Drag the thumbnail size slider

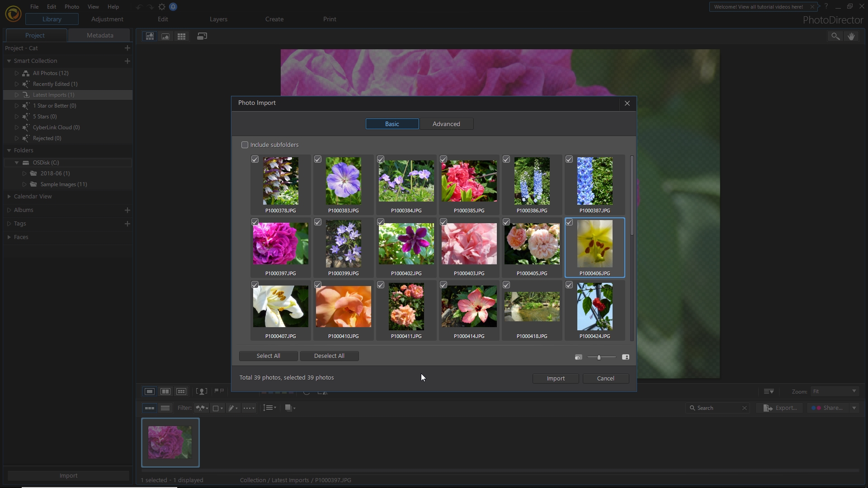[x=599, y=357]
